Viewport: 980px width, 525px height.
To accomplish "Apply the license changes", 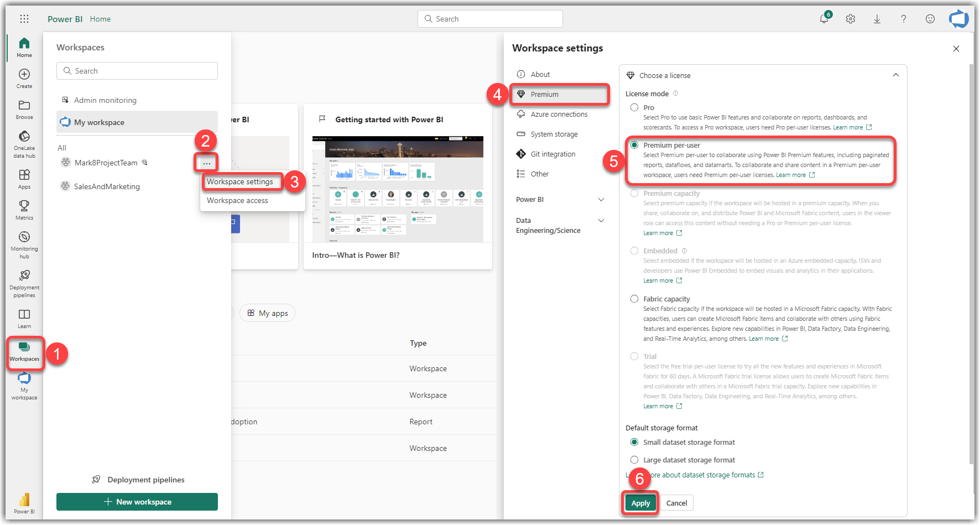I will 640,503.
